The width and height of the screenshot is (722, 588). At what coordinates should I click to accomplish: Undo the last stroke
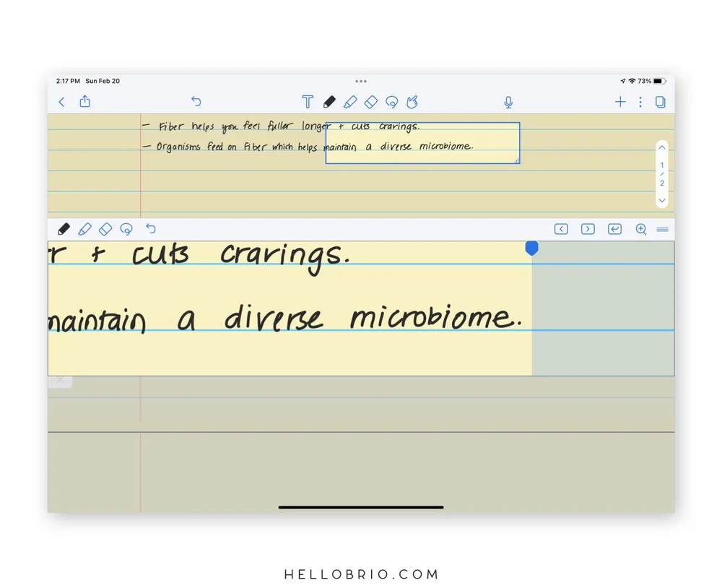point(196,101)
